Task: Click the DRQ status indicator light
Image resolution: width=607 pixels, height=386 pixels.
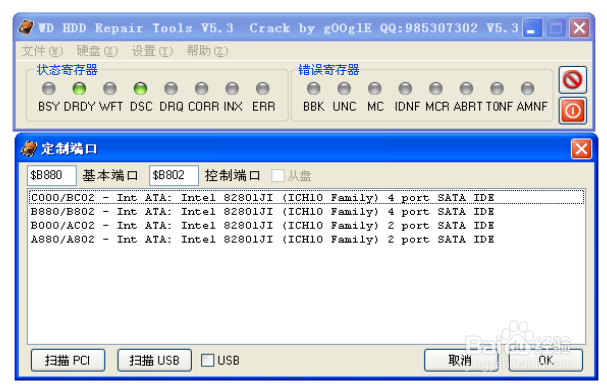Action: point(171,89)
